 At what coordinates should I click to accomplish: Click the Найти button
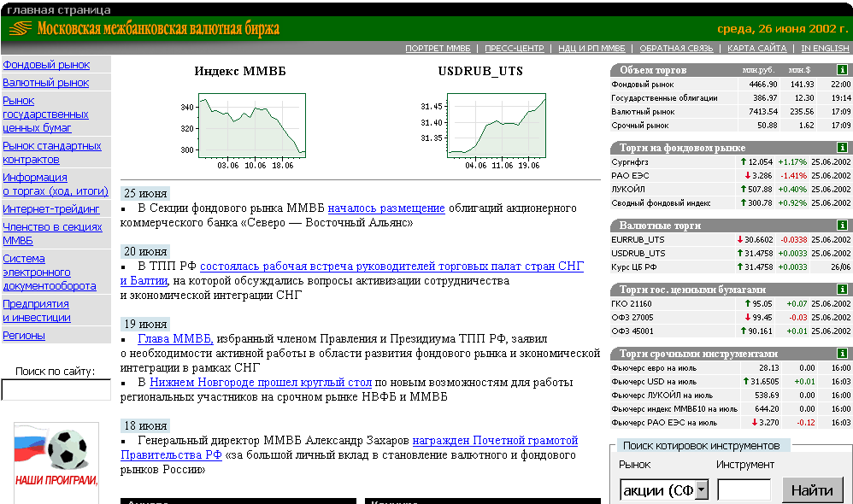point(812,490)
